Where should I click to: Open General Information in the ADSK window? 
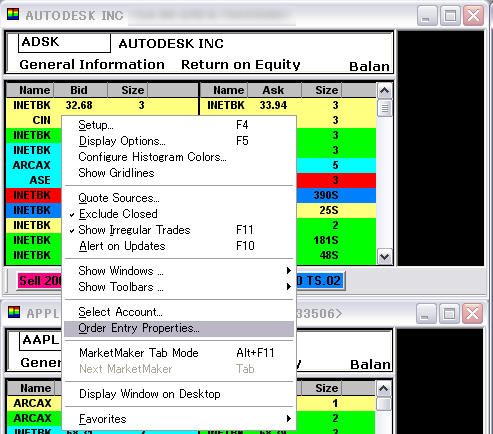point(92,64)
